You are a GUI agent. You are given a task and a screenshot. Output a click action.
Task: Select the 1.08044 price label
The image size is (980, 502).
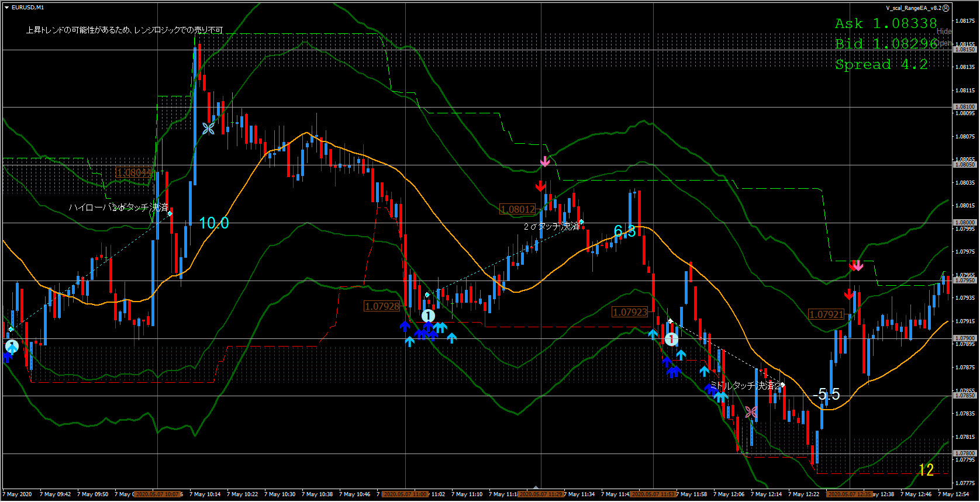tap(134, 172)
